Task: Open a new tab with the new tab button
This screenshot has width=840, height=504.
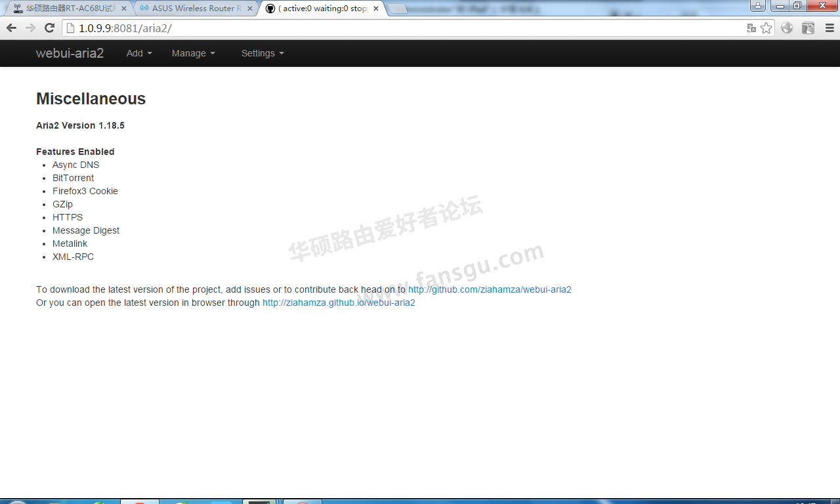Action: point(398,9)
